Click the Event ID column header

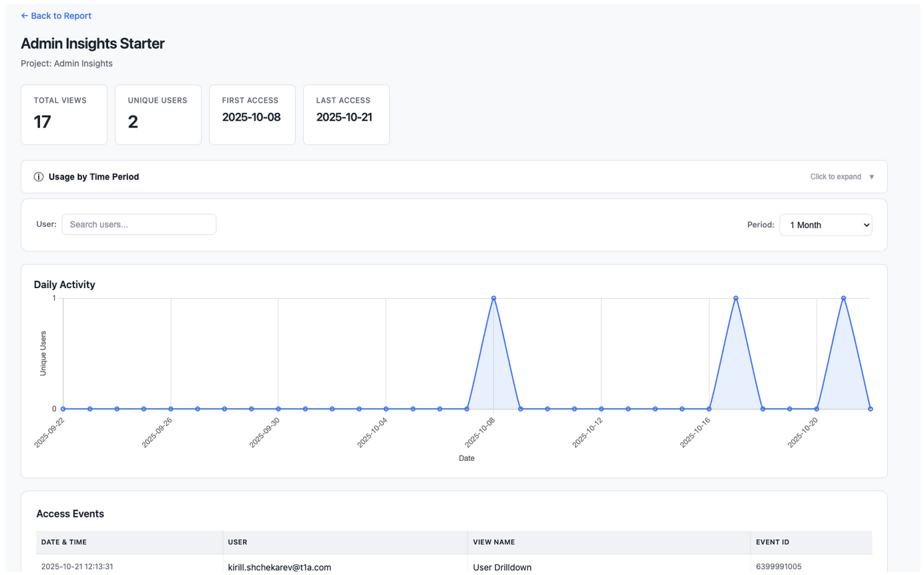(772, 542)
